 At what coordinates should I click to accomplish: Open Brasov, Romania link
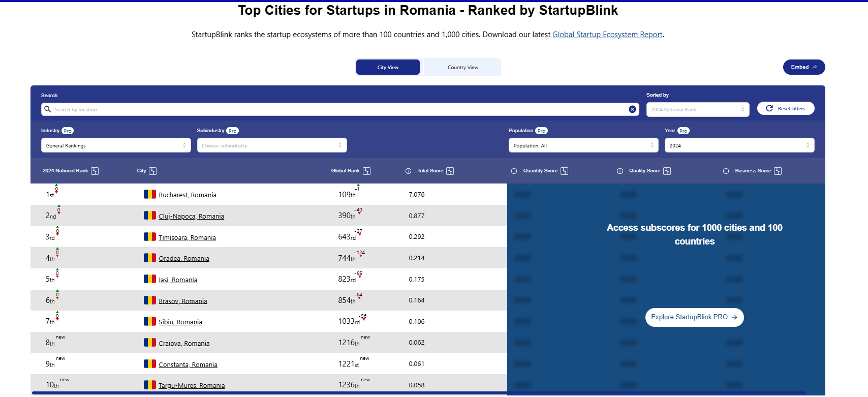pyautogui.click(x=183, y=301)
